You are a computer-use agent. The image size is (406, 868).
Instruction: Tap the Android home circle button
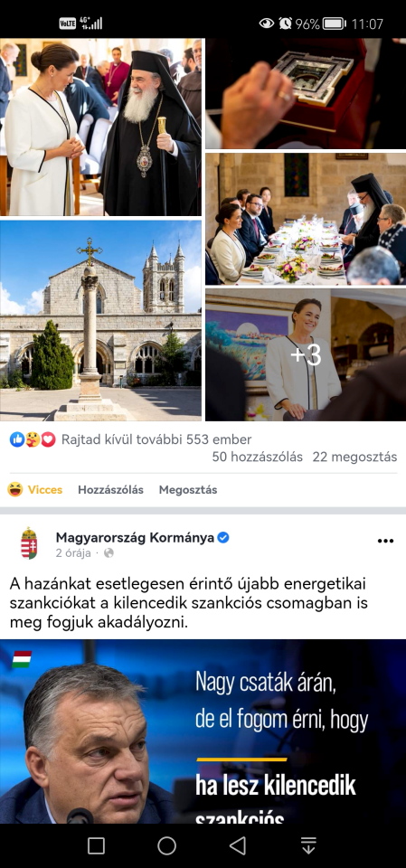tap(166, 845)
